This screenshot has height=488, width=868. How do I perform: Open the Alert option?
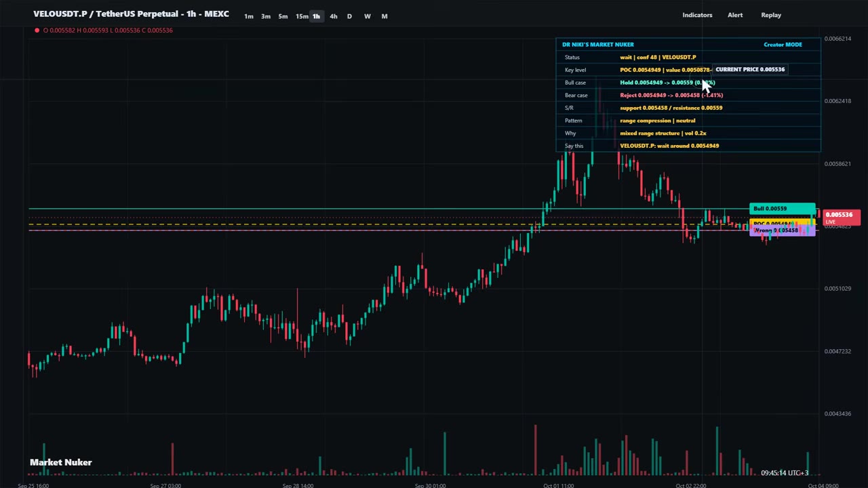pos(735,15)
